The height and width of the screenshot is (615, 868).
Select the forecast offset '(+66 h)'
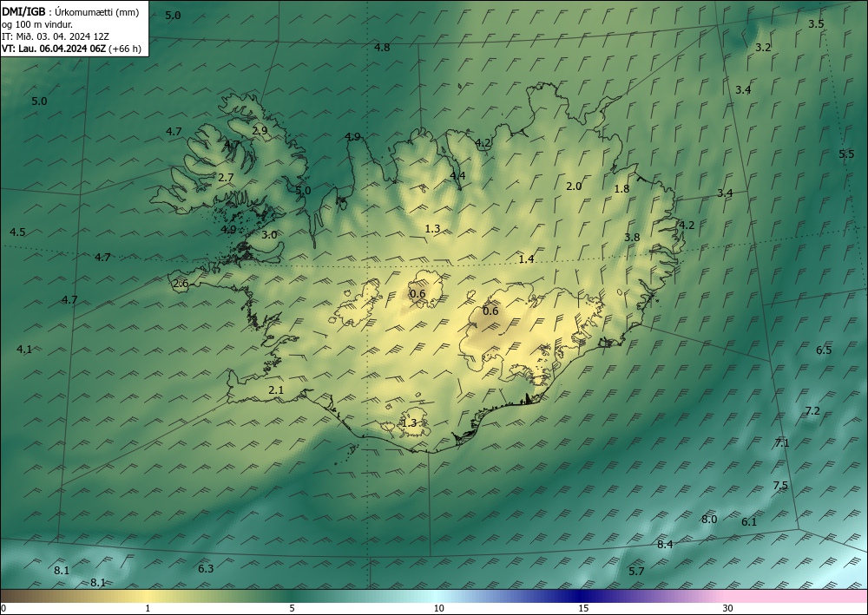(x=125, y=49)
